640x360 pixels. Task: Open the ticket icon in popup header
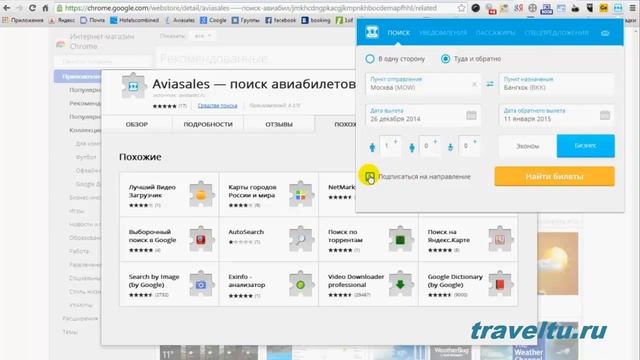pos(605,33)
